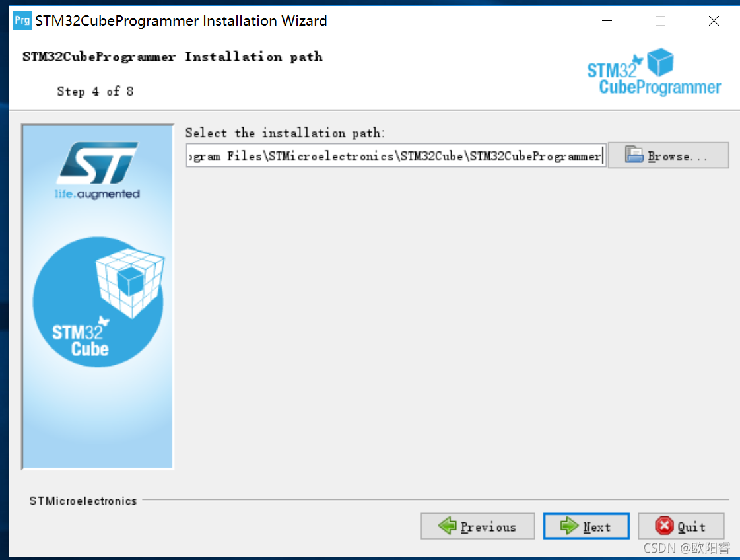740x560 pixels.
Task: Click the green right arrow Next icon
Action: (x=569, y=526)
